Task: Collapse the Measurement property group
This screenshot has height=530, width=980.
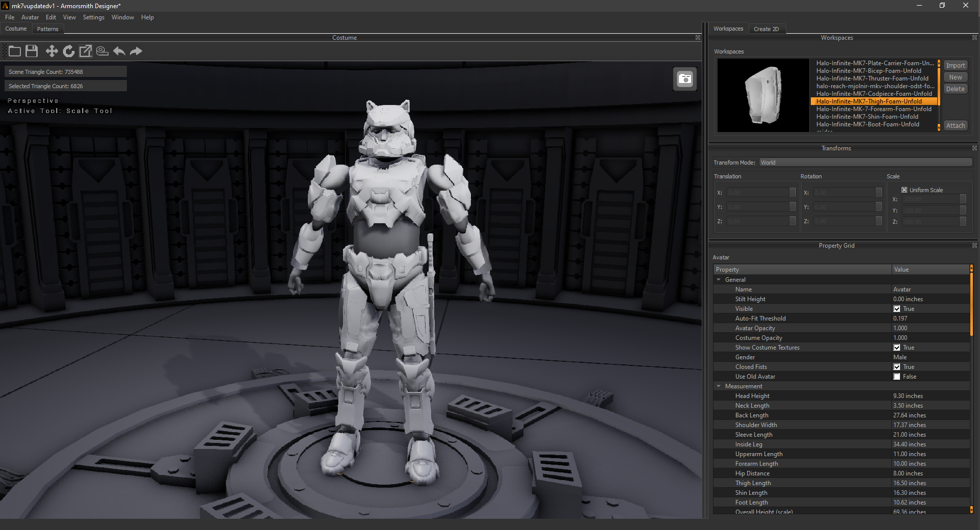Action: pyautogui.click(x=719, y=386)
